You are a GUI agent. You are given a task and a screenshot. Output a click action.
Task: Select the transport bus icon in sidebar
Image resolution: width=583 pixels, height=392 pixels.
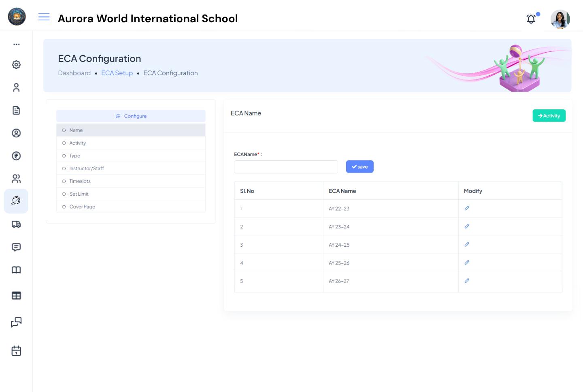click(x=16, y=224)
